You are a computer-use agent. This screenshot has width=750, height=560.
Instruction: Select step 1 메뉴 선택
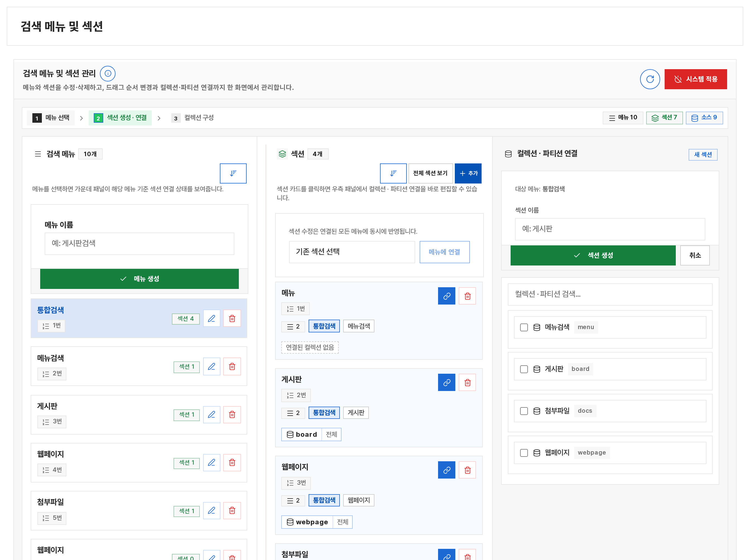51,118
